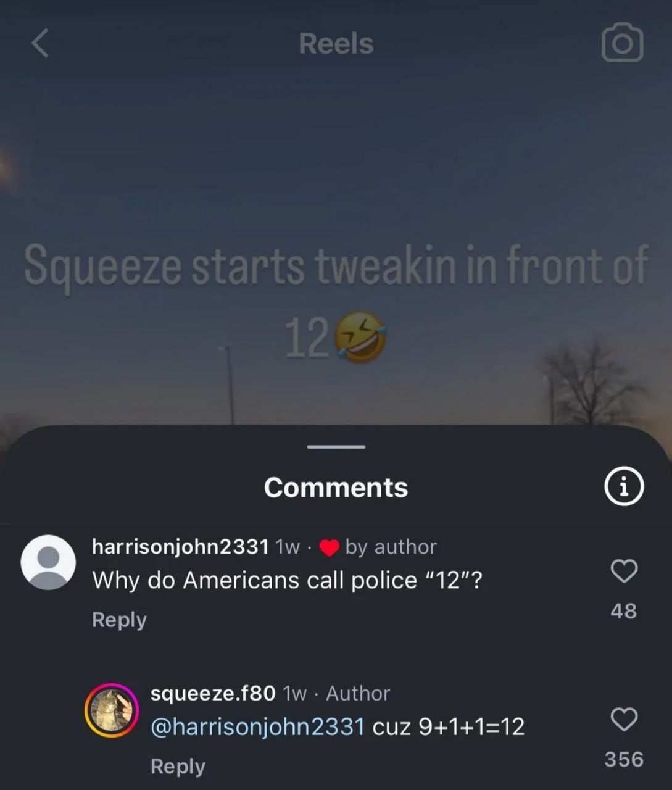Tap the laughing emoji in the video caption
The image size is (672, 790).
coord(360,336)
